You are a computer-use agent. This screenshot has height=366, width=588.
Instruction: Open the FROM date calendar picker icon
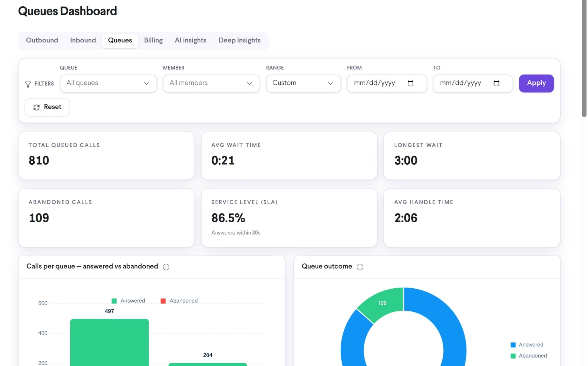point(410,83)
